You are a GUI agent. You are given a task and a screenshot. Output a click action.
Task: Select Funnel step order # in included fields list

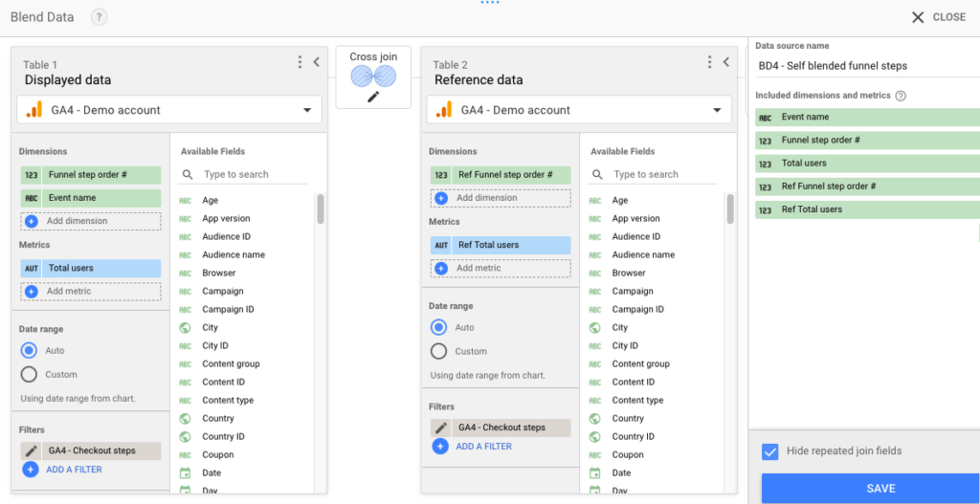[867, 140]
